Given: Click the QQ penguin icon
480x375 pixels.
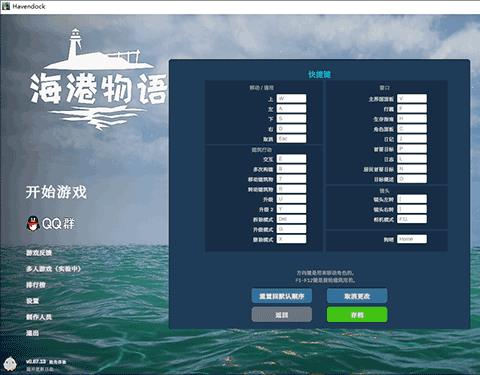Looking at the screenshot, I should click(x=33, y=223).
